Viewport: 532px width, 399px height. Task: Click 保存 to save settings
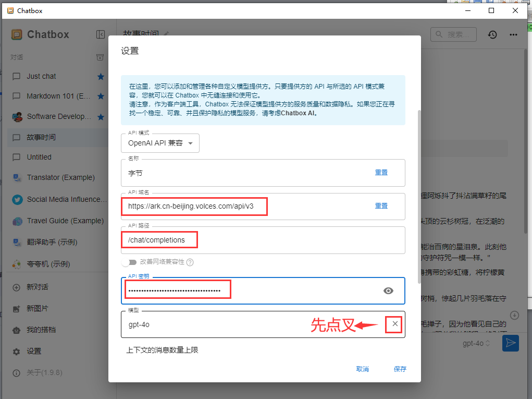(400, 369)
